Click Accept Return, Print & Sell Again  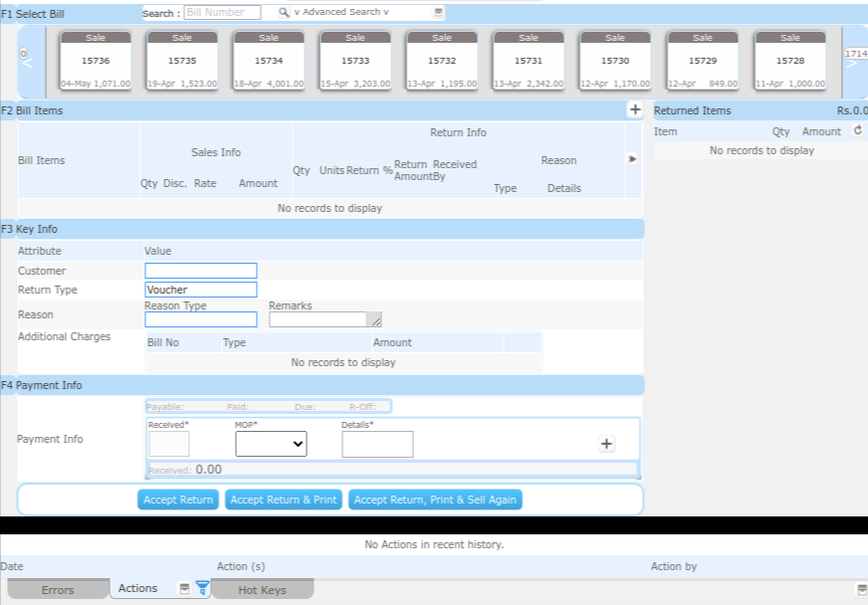(435, 500)
